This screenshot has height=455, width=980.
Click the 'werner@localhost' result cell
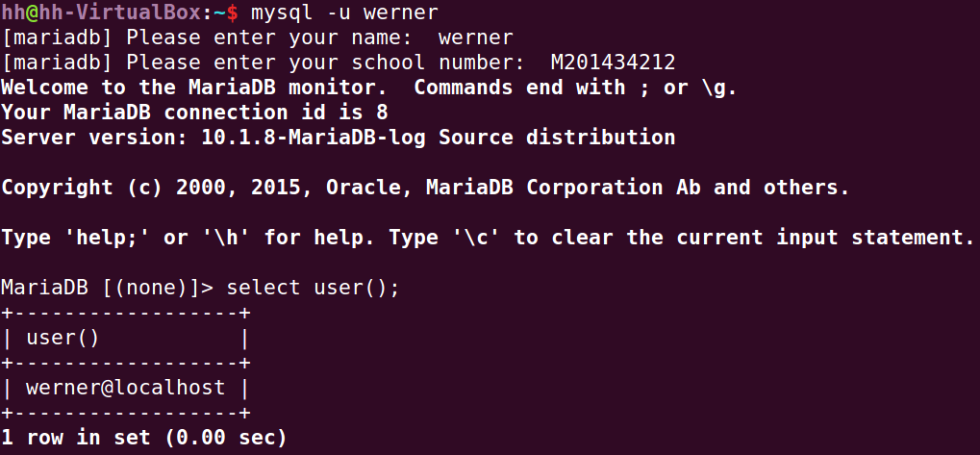point(125,388)
